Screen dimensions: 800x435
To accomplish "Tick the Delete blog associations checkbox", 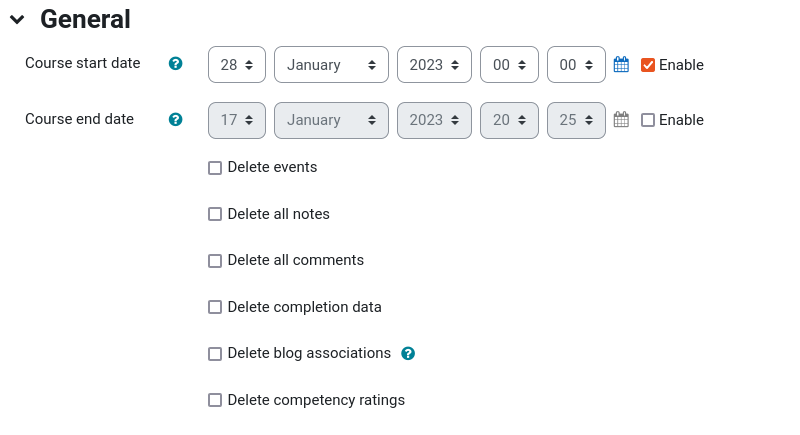I will (x=215, y=354).
